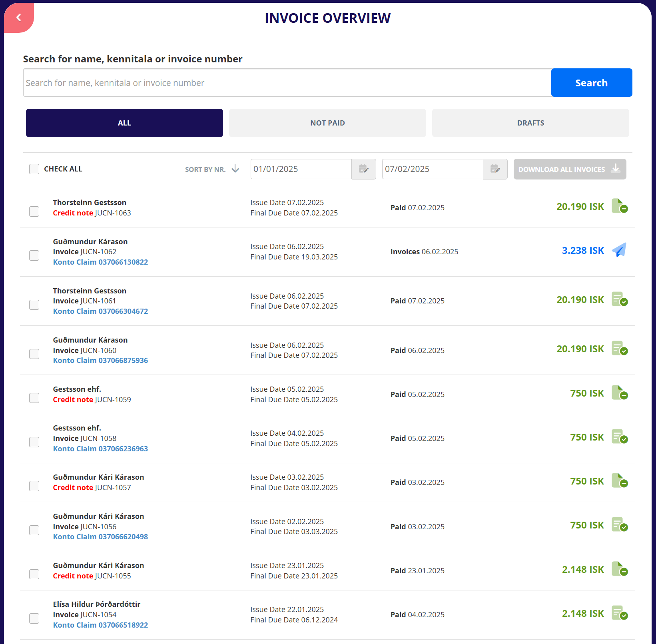Tick the CHECK ALL checkbox
This screenshot has width=656, height=644.
point(34,169)
